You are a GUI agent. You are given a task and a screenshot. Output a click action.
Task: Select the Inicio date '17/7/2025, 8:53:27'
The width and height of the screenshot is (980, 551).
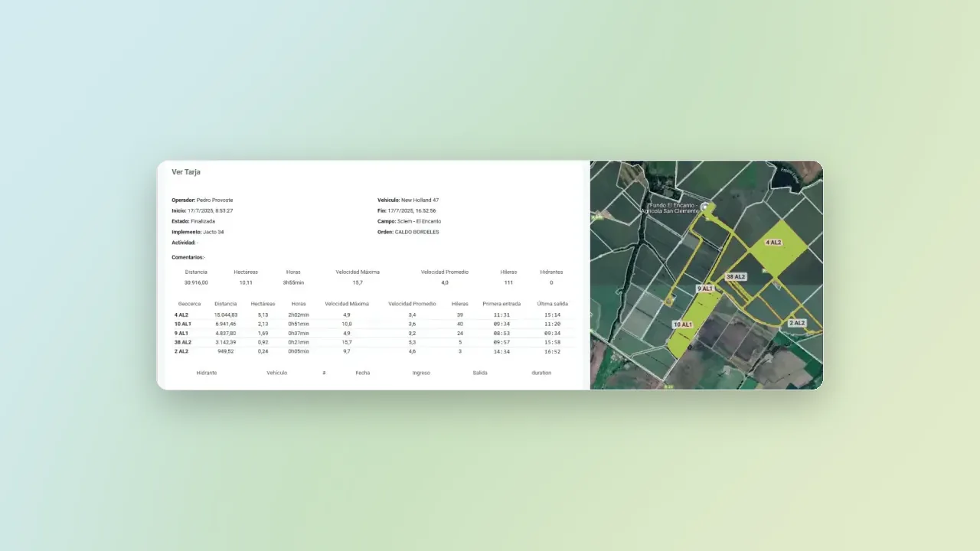(211, 210)
